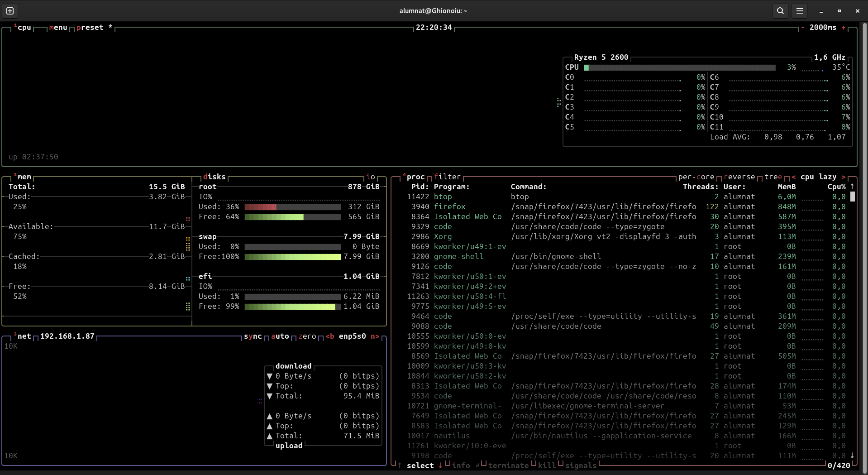Toggle reverse sorting of processes
This screenshot has height=475, width=868.
739,177
